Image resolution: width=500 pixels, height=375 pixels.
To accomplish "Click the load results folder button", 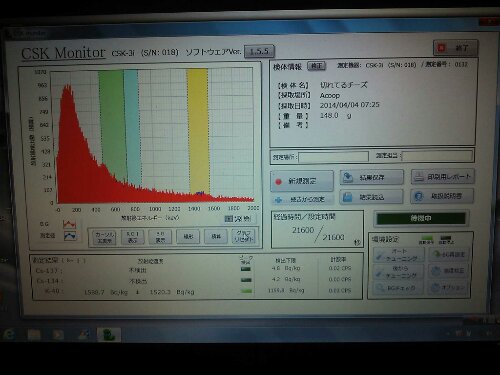I will [x=371, y=197].
